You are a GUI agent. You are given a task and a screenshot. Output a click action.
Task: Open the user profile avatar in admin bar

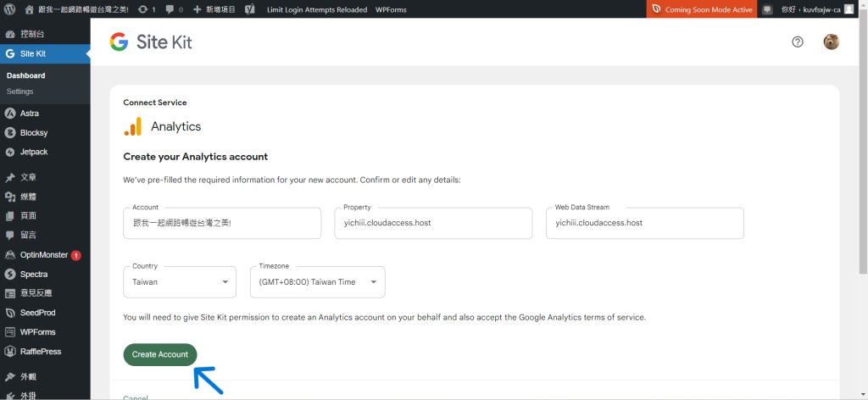click(849, 9)
